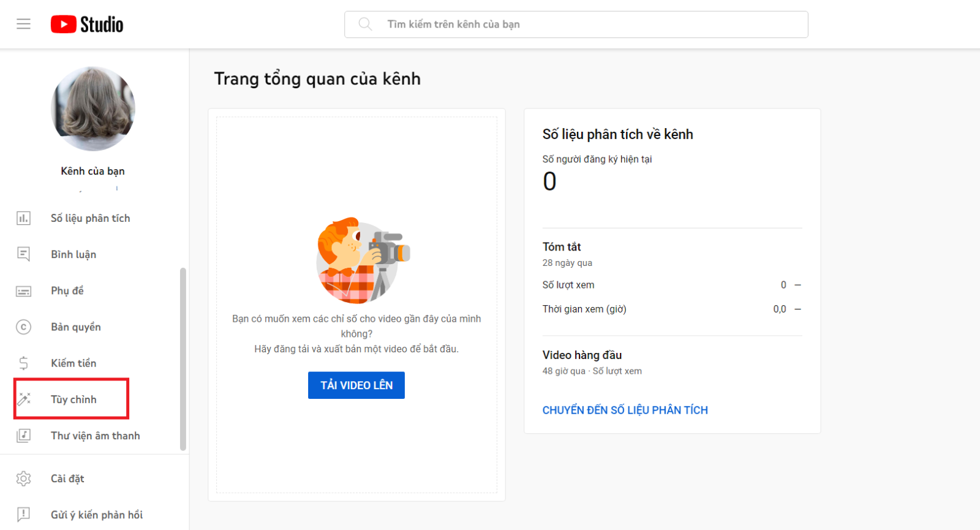The width and height of the screenshot is (980, 530).
Task: Click the Kiếm tiền dollar icon
Action: 23,363
